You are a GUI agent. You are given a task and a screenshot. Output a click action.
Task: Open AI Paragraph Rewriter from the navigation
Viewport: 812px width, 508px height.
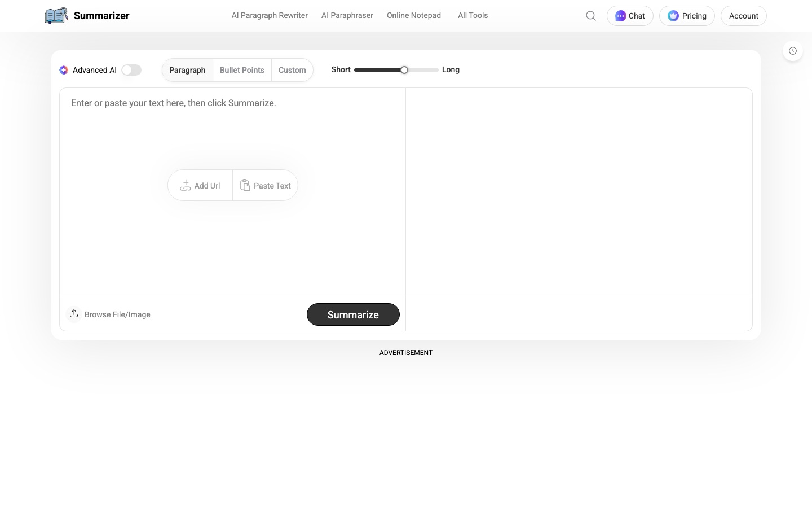click(x=270, y=15)
